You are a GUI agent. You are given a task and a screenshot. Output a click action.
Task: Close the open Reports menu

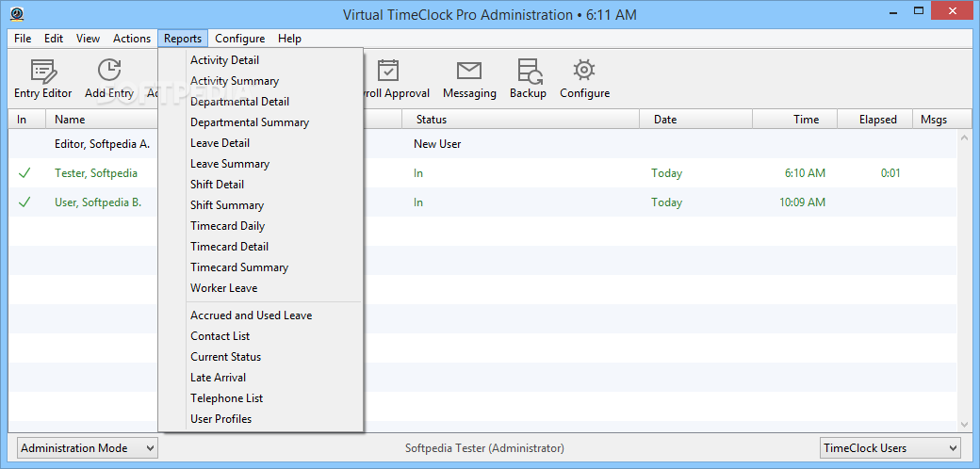coord(183,39)
